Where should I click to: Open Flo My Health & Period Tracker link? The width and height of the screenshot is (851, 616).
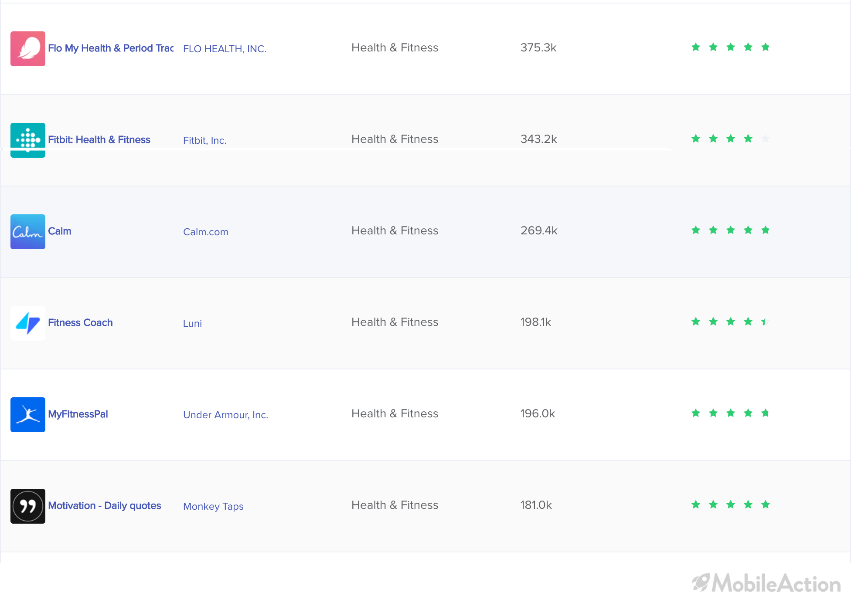pyautogui.click(x=111, y=48)
